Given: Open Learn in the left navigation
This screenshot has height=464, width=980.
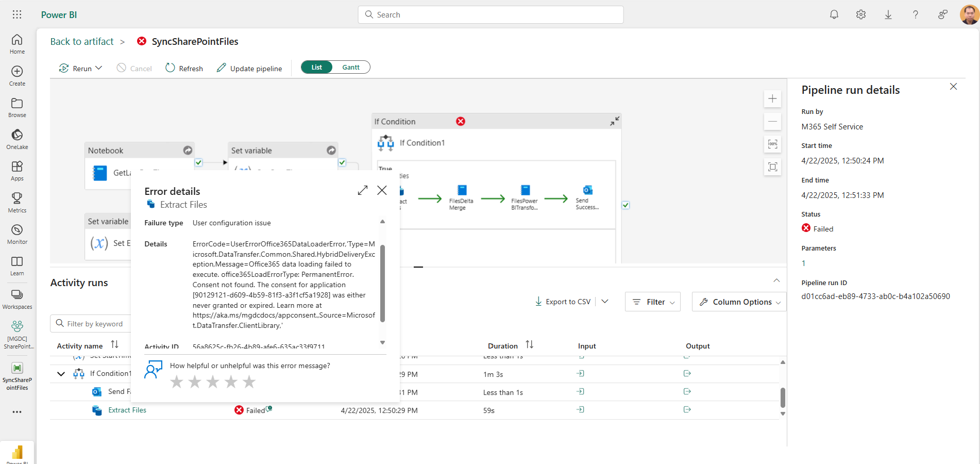Looking at the screenshot, I should coord(17,266).
